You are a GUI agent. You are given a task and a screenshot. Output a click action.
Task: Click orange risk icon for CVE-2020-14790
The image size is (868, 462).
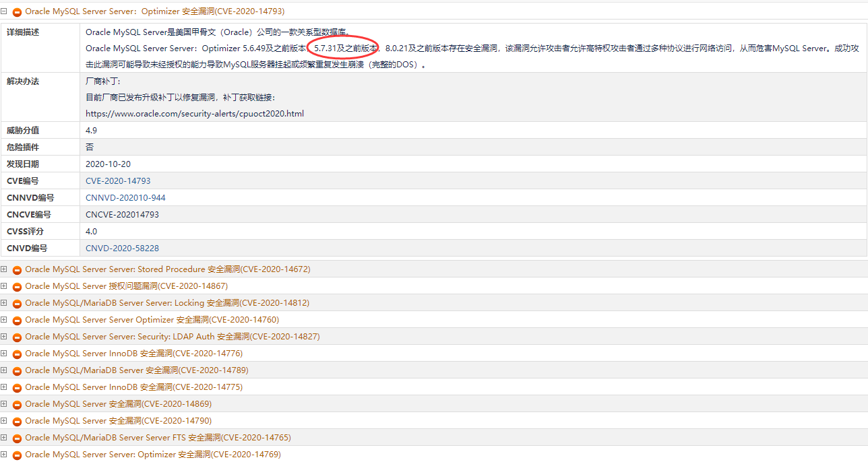18,422
